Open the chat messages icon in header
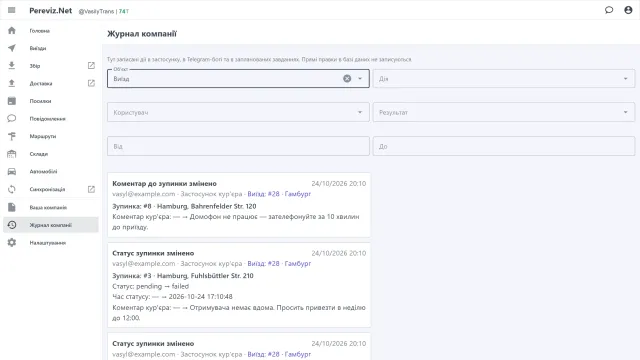The width and height of the screenshot is (640, 360). (609, 10)
